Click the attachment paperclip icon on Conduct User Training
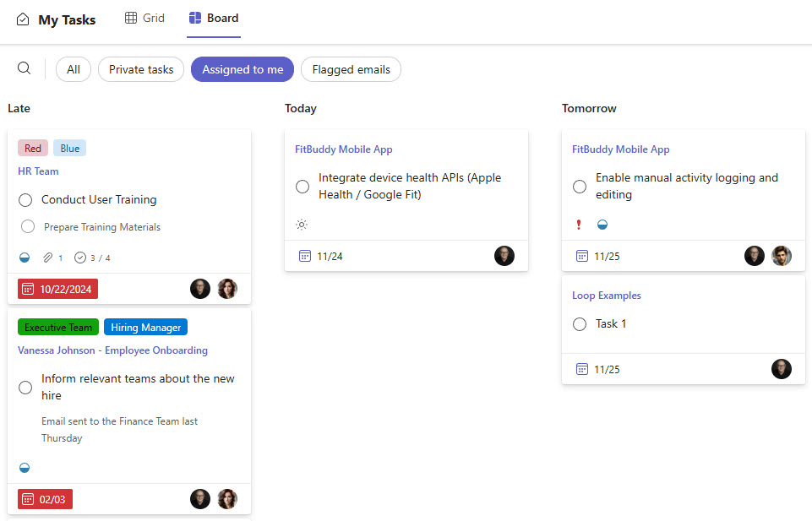The width and height of the screenshot is (812, 521). click(48, 258)
